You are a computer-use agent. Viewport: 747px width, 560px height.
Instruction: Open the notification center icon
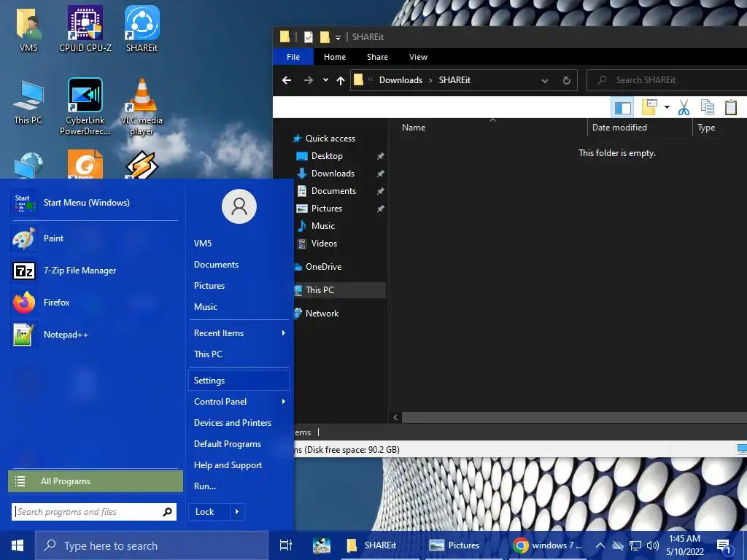[724, 545]
